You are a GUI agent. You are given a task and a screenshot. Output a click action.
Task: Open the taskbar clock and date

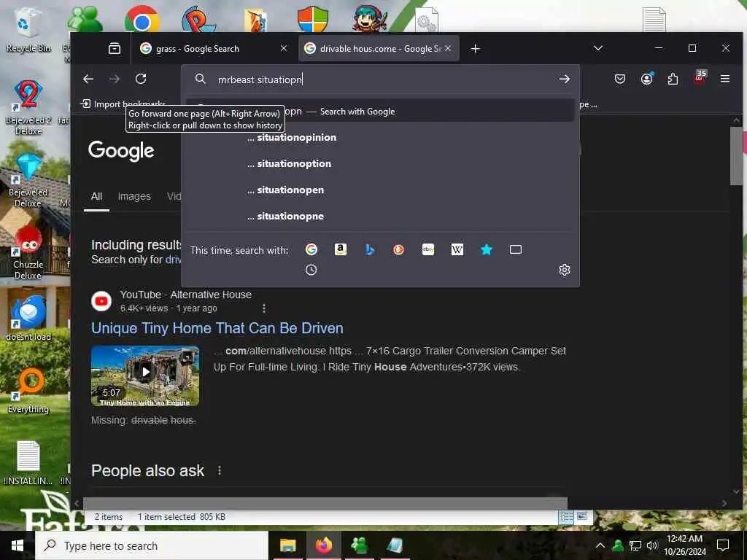click(x=685, y=545)
